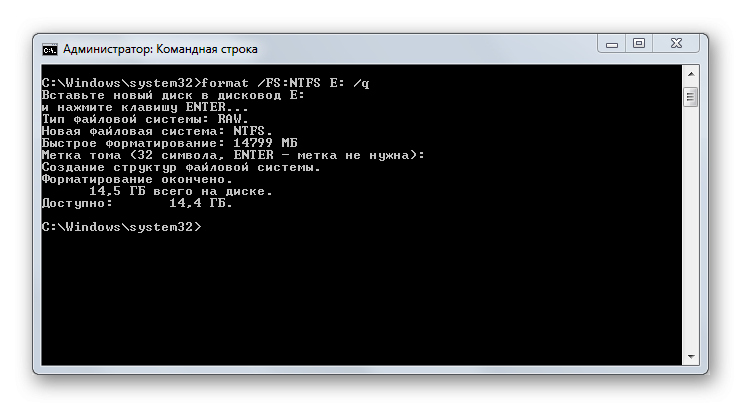Click the scrollbar down arrow
The height and width of the screenshot is (407, 742).
690,357
